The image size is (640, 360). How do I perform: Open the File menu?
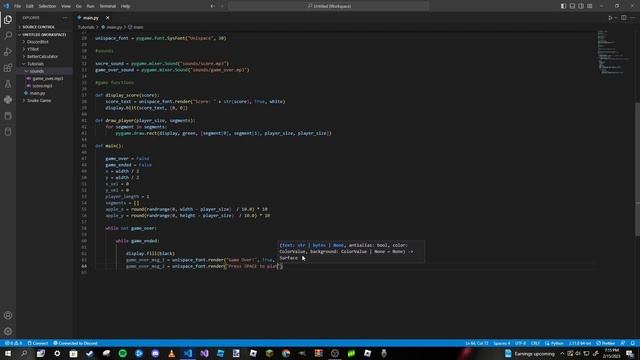[x=18, y=6]
